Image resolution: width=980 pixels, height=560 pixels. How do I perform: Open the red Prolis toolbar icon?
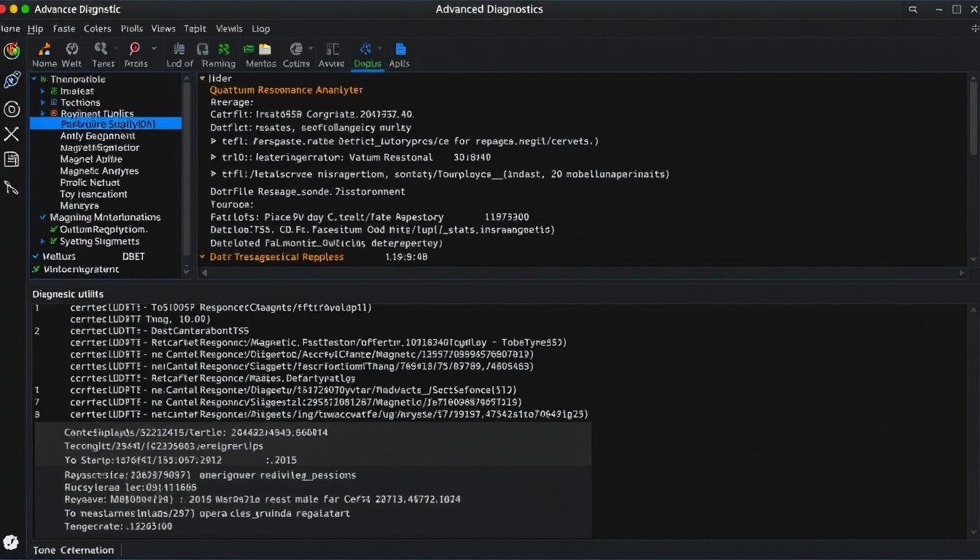(x=135, y=50)
